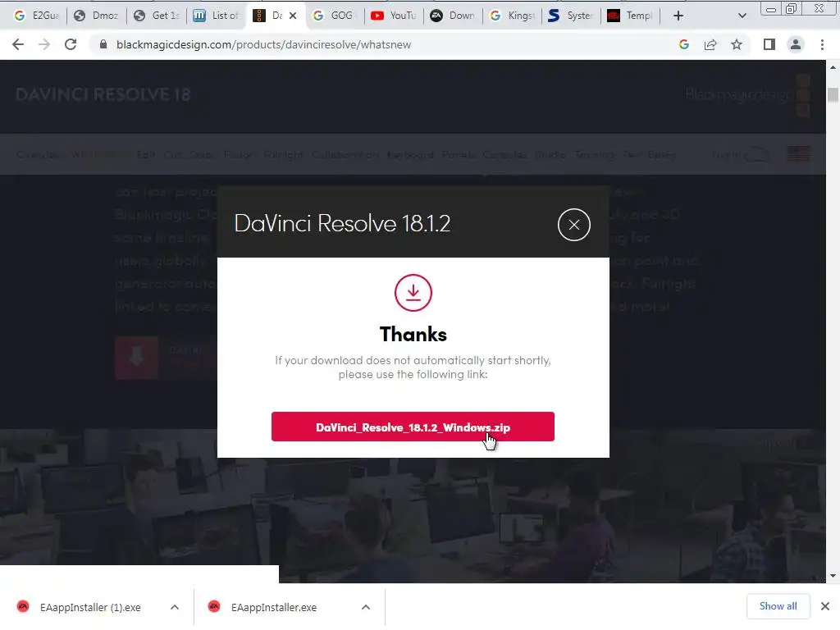
Task: Open the Fairlight nav item
Action: [x=283, y=155]
